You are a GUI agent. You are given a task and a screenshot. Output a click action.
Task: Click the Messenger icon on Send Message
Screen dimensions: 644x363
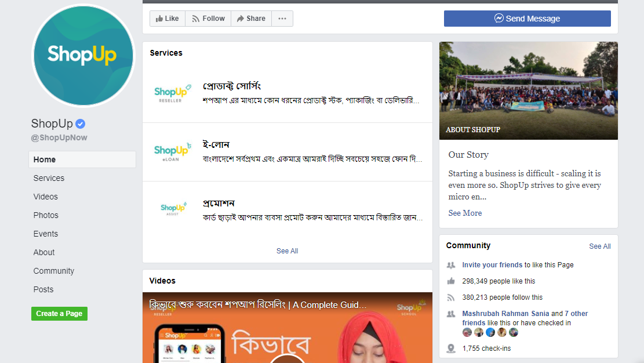[499, 18]
